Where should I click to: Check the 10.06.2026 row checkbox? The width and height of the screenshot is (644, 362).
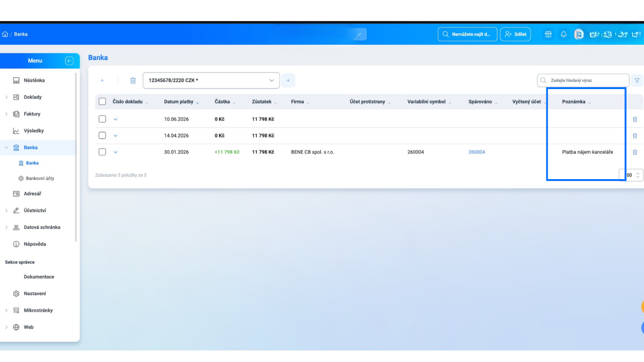pyautogui.click(x=102, y=119)
